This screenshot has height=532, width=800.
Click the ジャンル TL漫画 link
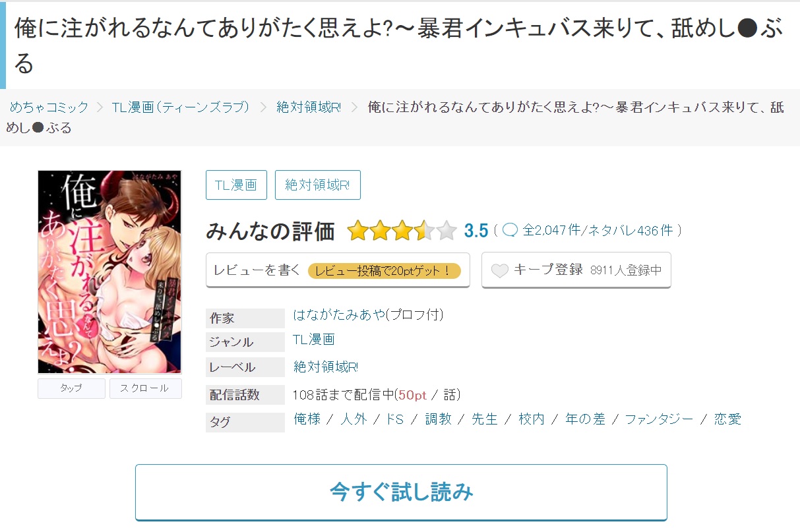point(314,340)
